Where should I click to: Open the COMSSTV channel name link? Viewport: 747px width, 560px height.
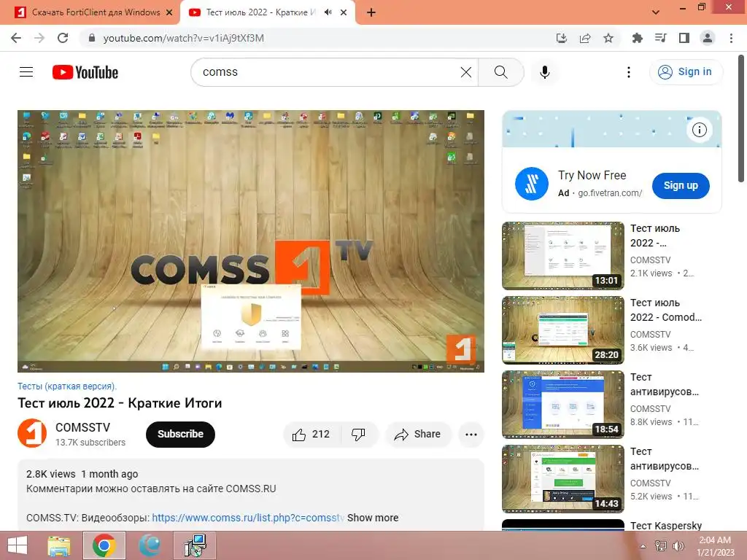pyautogui.click(x=82, y=427)
